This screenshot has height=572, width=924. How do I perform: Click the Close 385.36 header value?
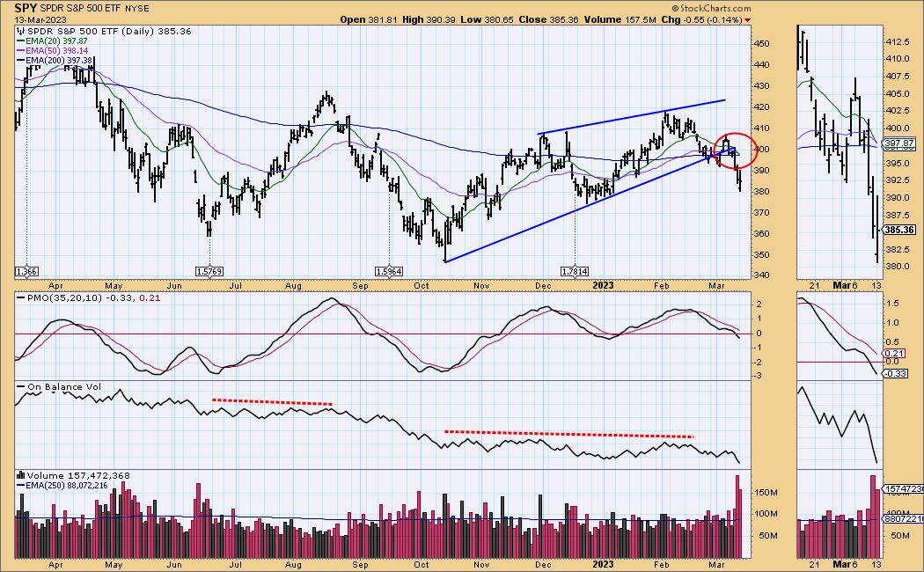pyautogui.click(x=549, y=19)
